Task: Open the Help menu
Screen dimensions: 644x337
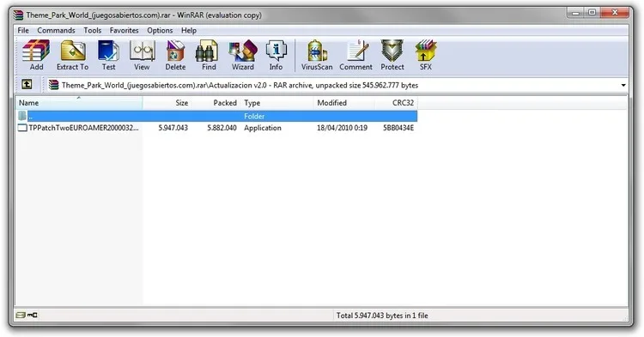Action: (189, 30)
